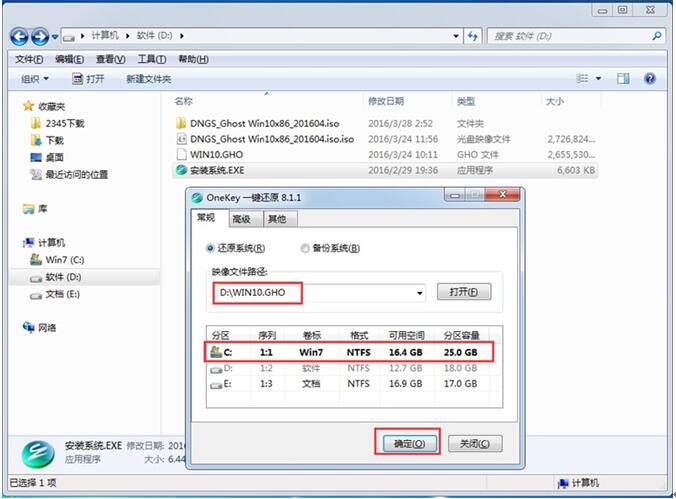Click the back navigation arrow icon

coord(20,37)
